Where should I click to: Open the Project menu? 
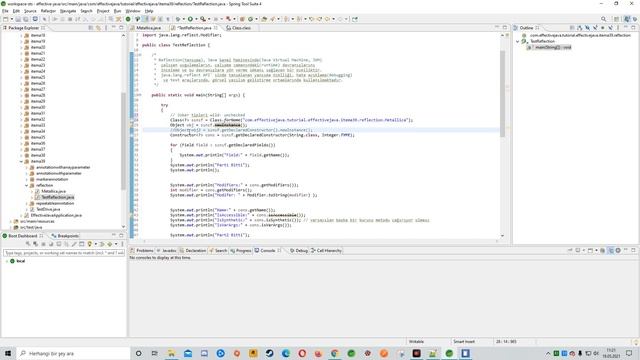[x=103, y=11]
